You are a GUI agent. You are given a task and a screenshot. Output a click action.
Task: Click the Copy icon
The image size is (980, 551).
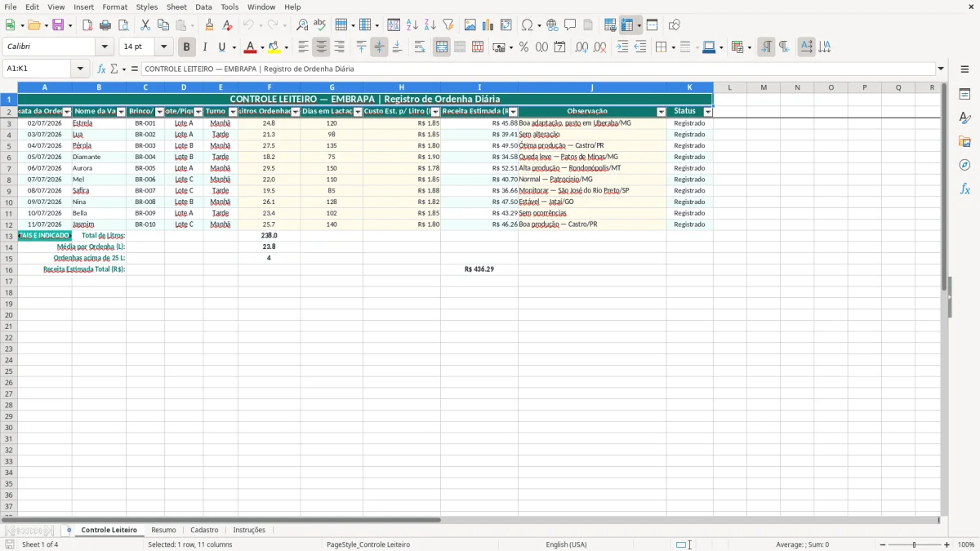(163, 25)
